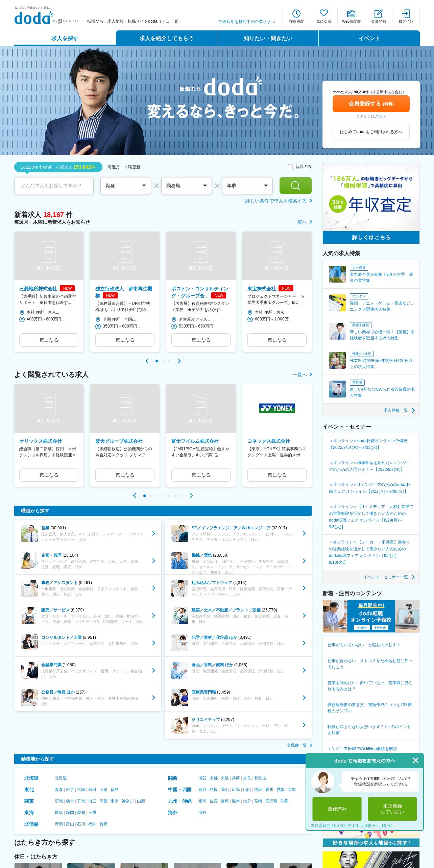Image resolution: width=434 pixels, height=868 pixels.
Task: Click the 大手優良 feature thumbnail
Action: [x=337, y=274]
